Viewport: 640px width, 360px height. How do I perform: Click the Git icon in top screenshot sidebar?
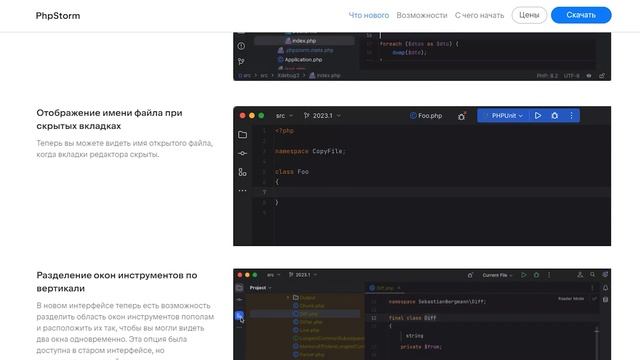[x=241, y=62]
